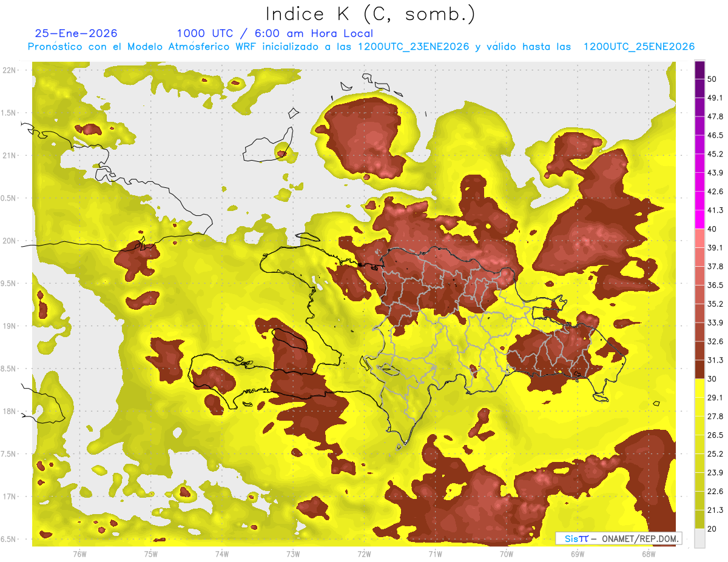
Task: Pick the dark purple swatch above the 50 label
Action: (x=699, y=70)
